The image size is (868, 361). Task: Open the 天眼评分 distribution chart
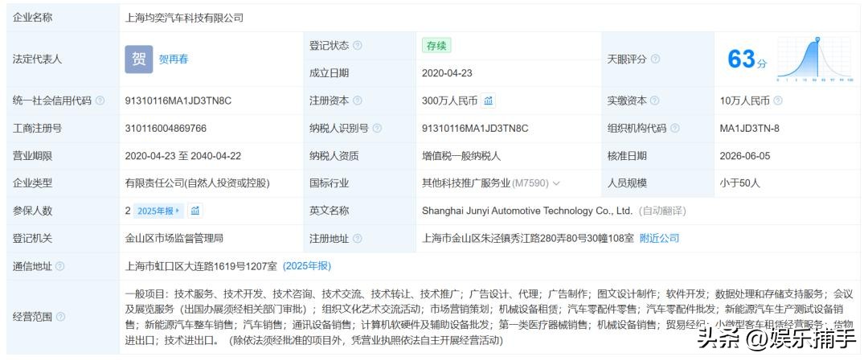[x=815, y=59]
